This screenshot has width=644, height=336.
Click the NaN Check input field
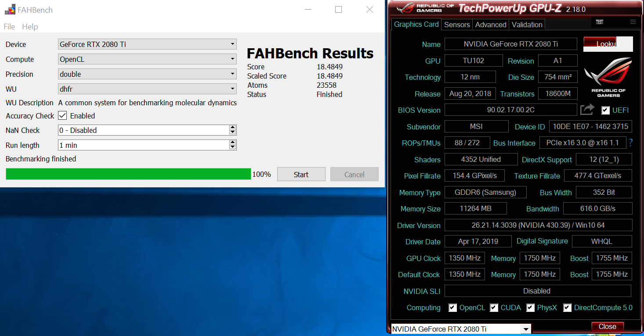(144, 130)
